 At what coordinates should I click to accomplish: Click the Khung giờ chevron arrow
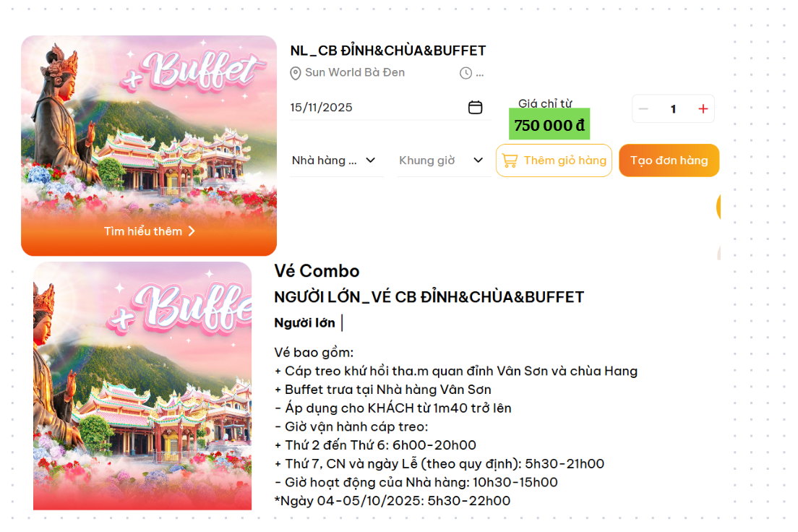tap(478, 160)
